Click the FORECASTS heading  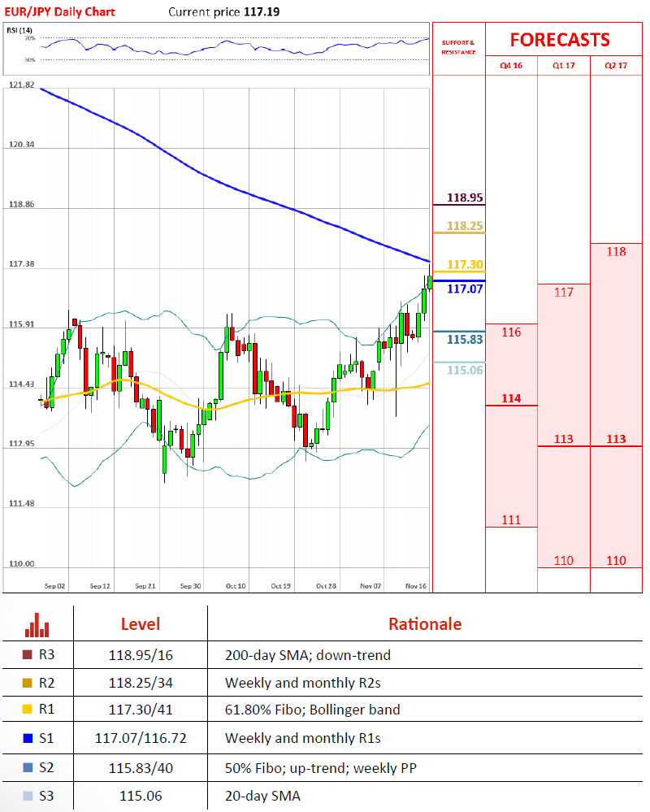point(560,40)
